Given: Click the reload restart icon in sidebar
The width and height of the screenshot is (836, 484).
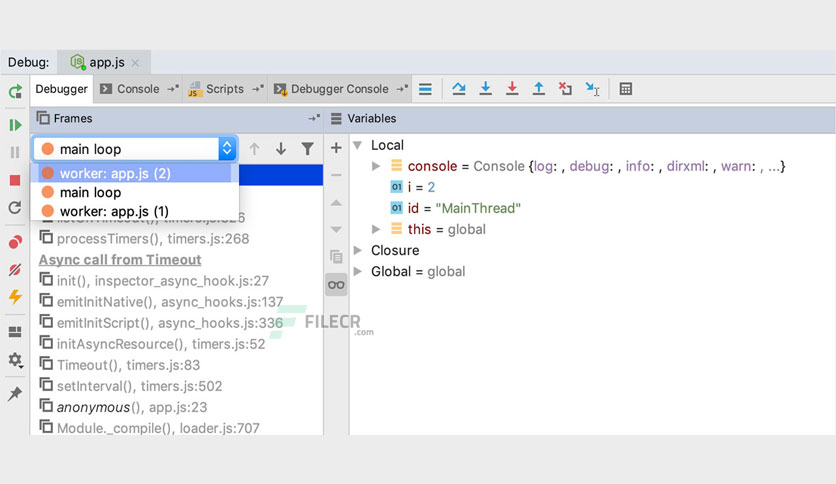Looking at the screenshot, I should [x=15, y=207].
